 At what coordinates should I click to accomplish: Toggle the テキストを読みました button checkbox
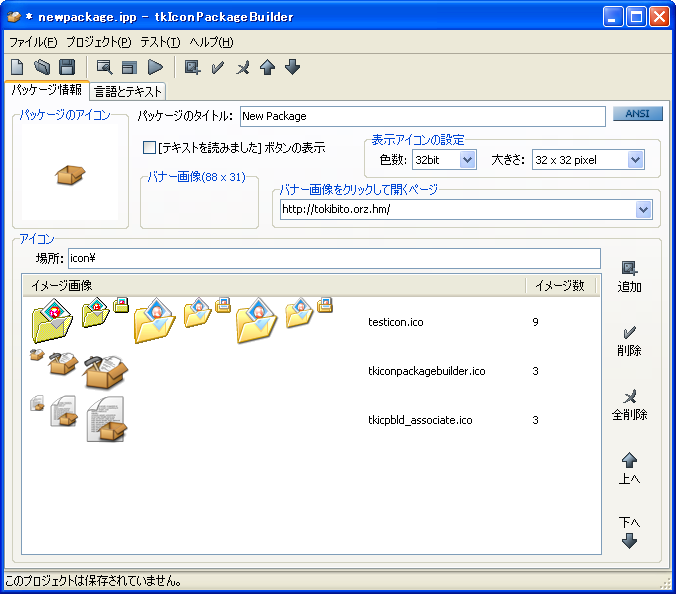(149, 147)
